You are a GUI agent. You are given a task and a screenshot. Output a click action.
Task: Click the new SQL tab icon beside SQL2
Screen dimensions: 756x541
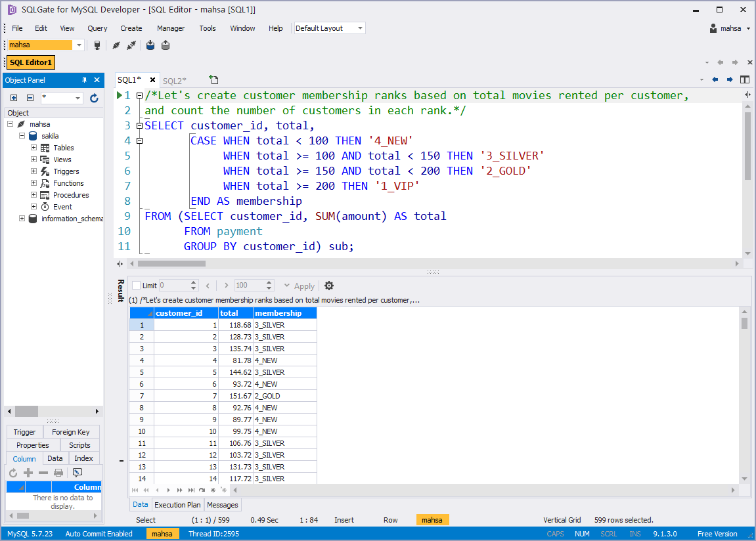(213, 78)
